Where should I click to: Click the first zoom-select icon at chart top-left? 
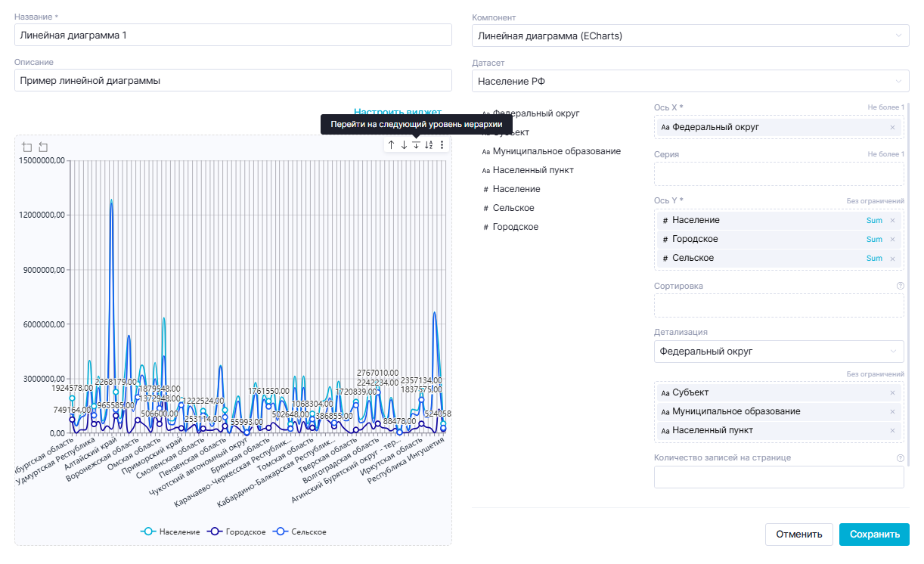(27, 147)
